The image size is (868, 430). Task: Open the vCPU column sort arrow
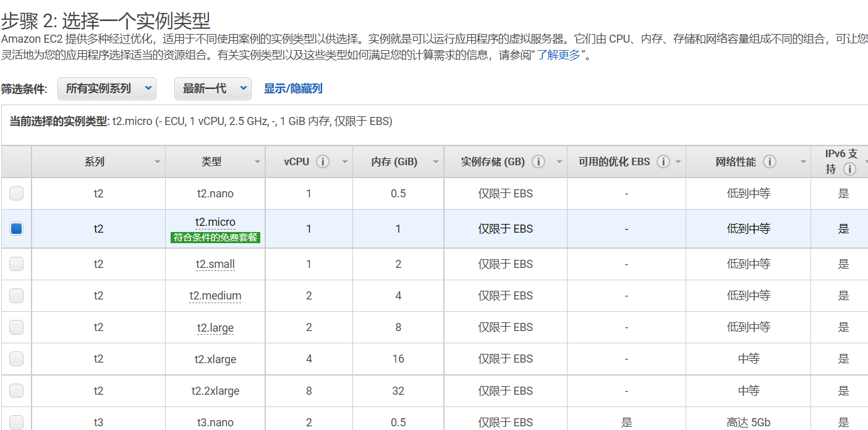(x=344, y=162)
